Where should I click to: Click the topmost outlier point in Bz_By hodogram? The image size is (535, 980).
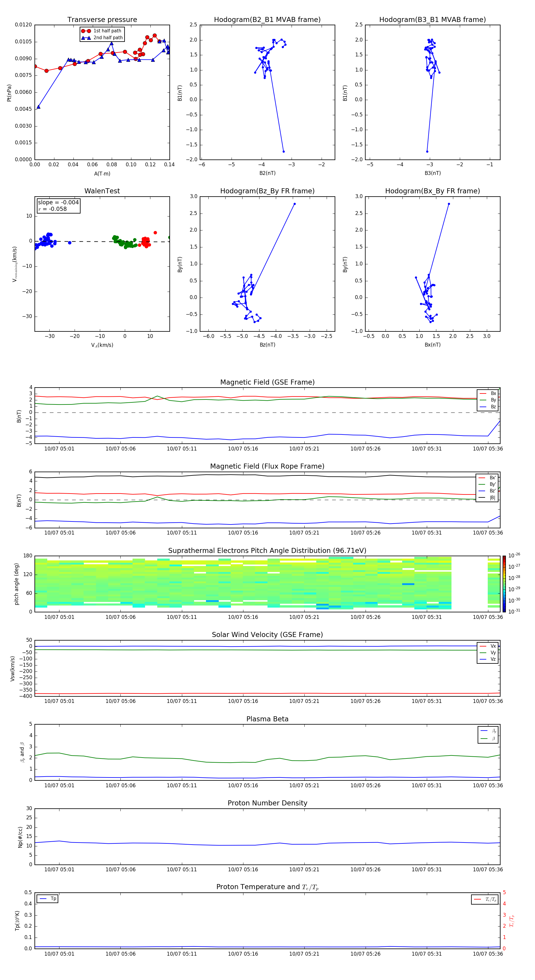click(x=294, y=204)
